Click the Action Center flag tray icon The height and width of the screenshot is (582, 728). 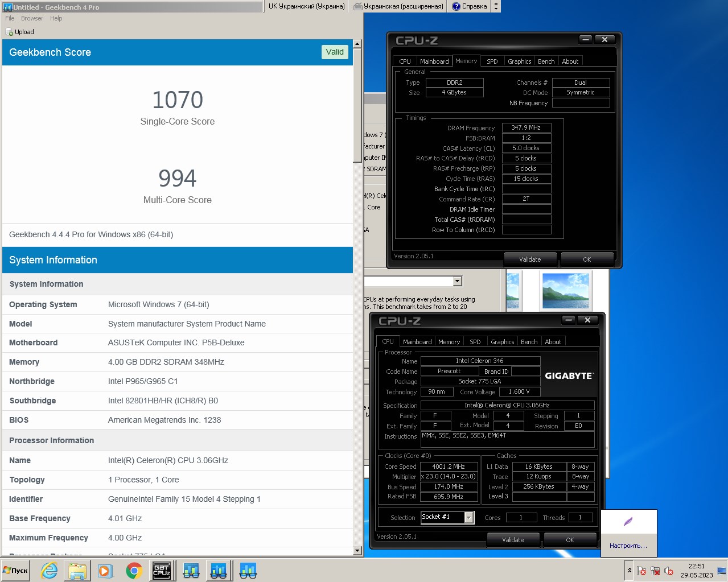pos(641,571)
